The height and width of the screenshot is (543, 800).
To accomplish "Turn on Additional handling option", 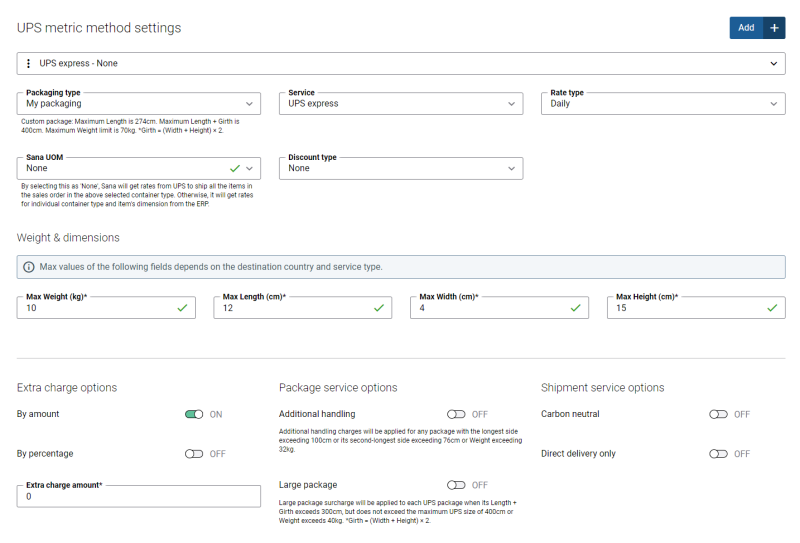I will coord(456,414).
